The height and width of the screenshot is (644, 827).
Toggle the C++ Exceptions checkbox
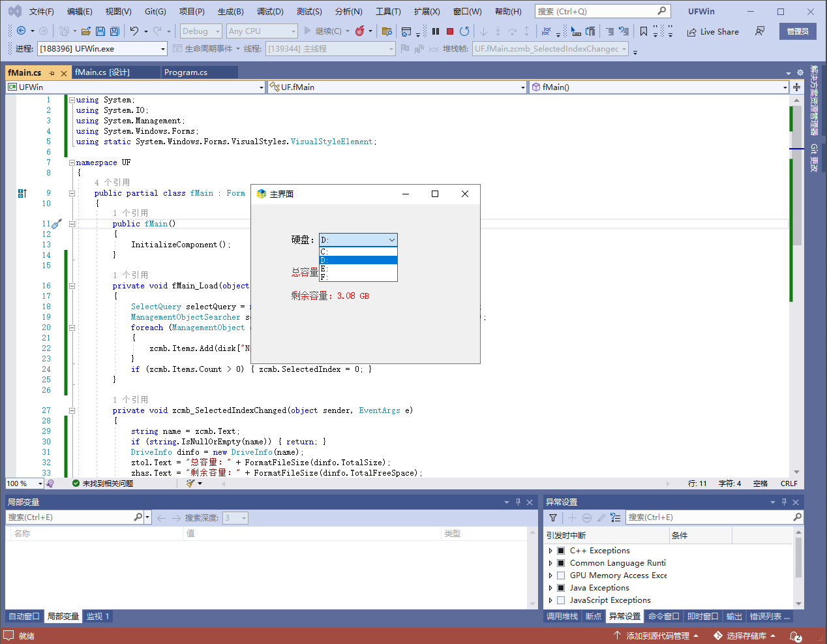point(561,551)
